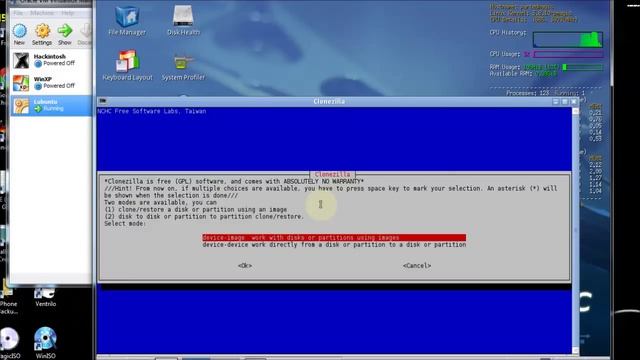Open MagicISO desktop shortcut

point(9,343)
